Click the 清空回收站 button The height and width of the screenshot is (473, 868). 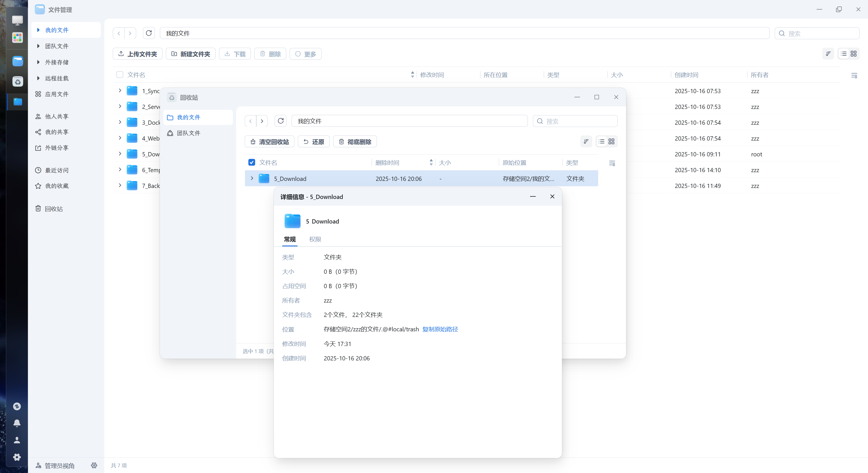click(269, 142)
